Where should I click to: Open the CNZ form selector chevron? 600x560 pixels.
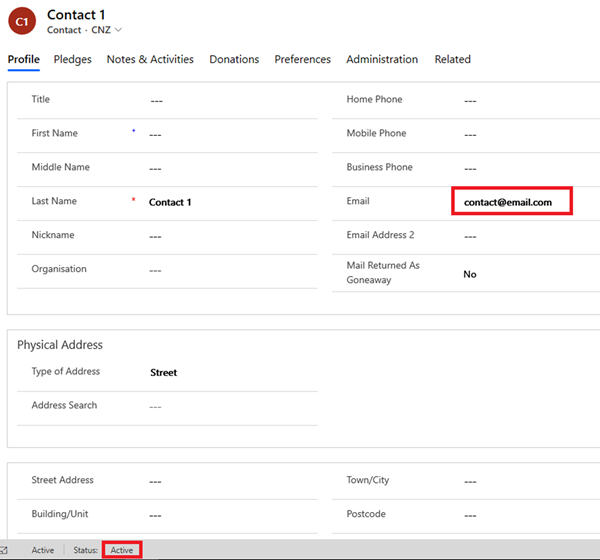[x=119, y=30]
